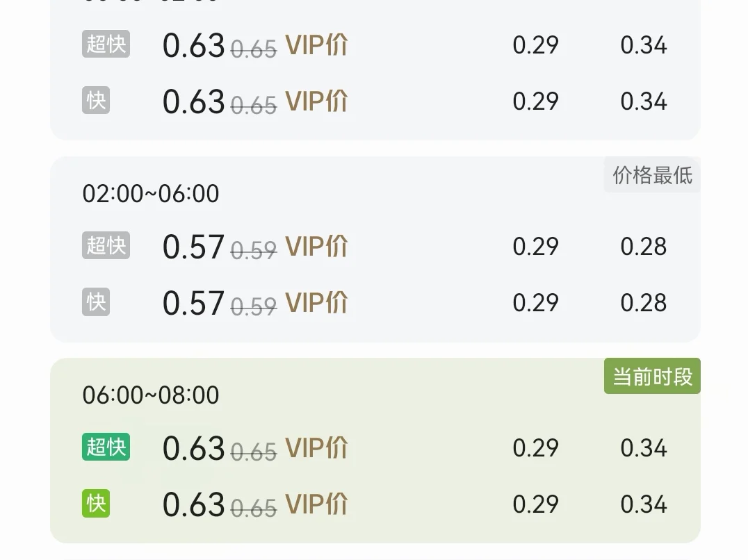Open the 06:00~08:00 time period heading

tap(151, 395)
